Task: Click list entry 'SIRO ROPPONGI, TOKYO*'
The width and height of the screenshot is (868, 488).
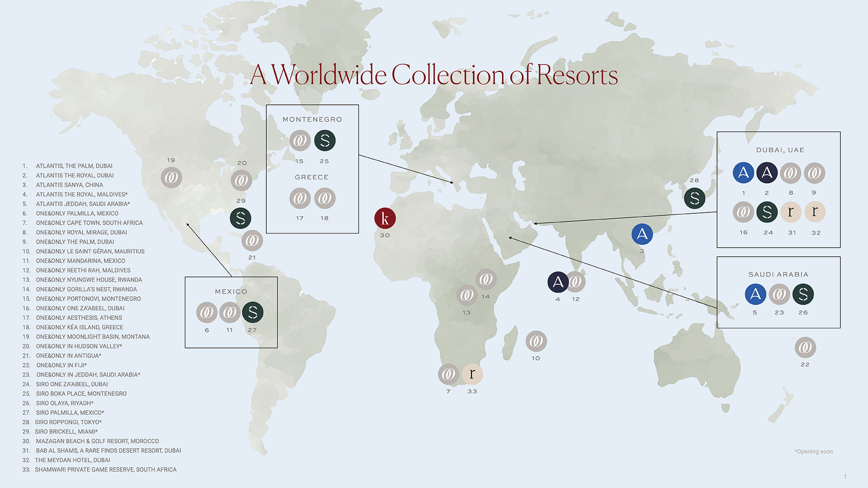Action: point(68,422)
